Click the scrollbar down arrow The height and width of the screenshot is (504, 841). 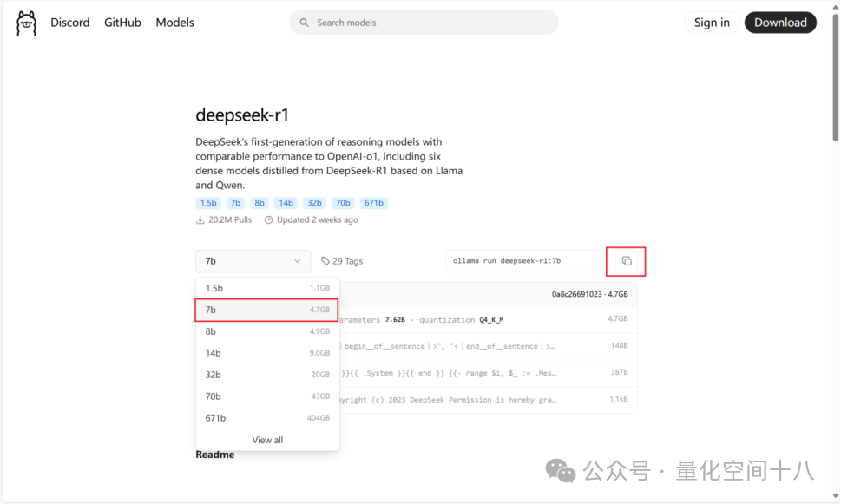point(835,496)
